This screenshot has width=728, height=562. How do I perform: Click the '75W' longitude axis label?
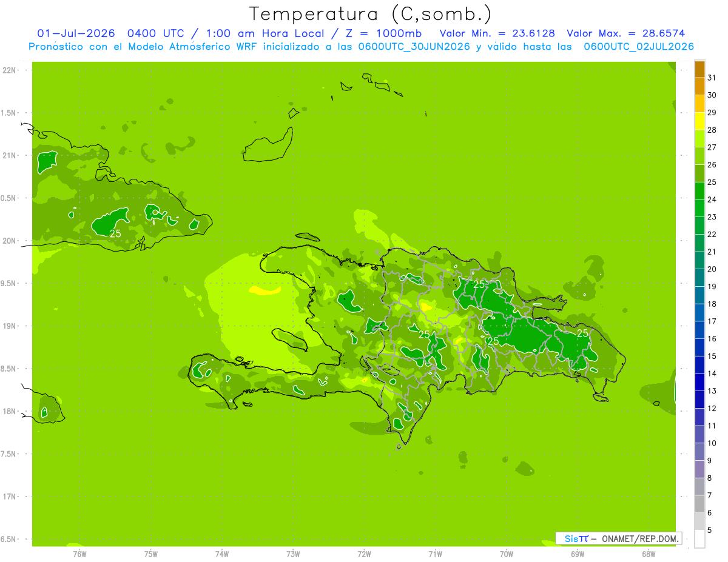151,554
